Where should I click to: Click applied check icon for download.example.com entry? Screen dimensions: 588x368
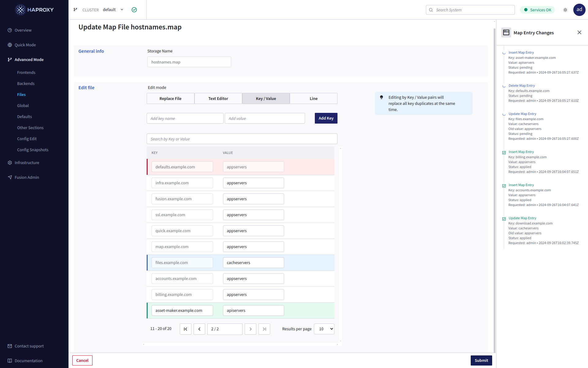504,219
